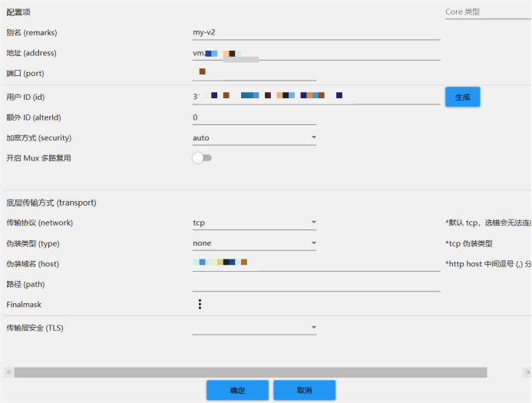Click the alterId field showing 0
The width and height of the screenshot is (532, 403).
pos(254,117)
